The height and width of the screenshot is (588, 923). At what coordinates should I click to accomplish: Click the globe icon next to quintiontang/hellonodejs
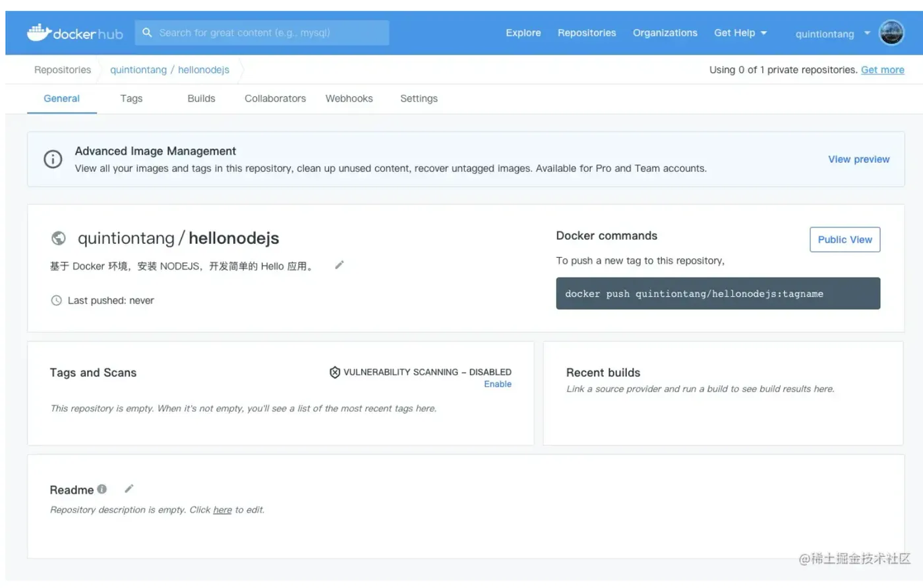59,238
